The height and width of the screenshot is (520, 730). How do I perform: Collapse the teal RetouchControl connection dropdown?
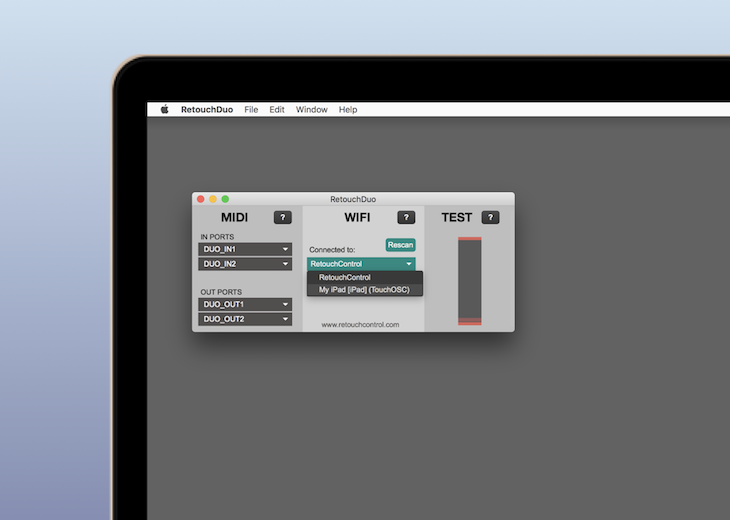pyautogui.click(x=361, y=264)
